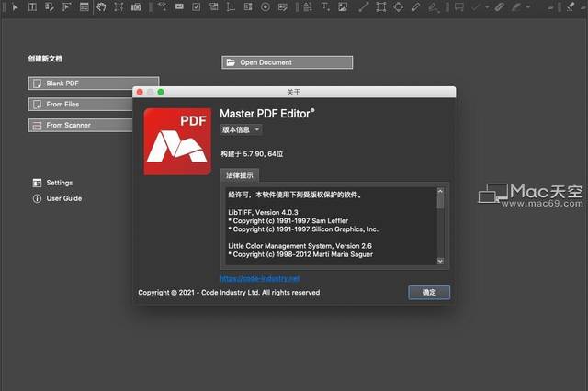Click the Master PDF Editor logo image
Screen dimensions: 588x391
click(177, 141)
